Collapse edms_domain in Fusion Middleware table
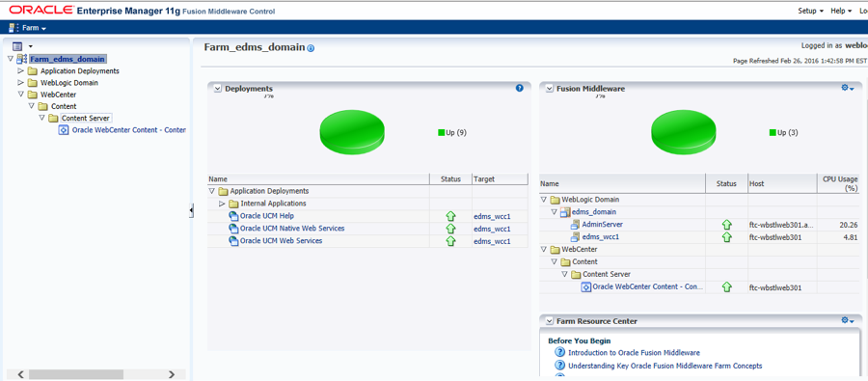 [x=554, y=211]
